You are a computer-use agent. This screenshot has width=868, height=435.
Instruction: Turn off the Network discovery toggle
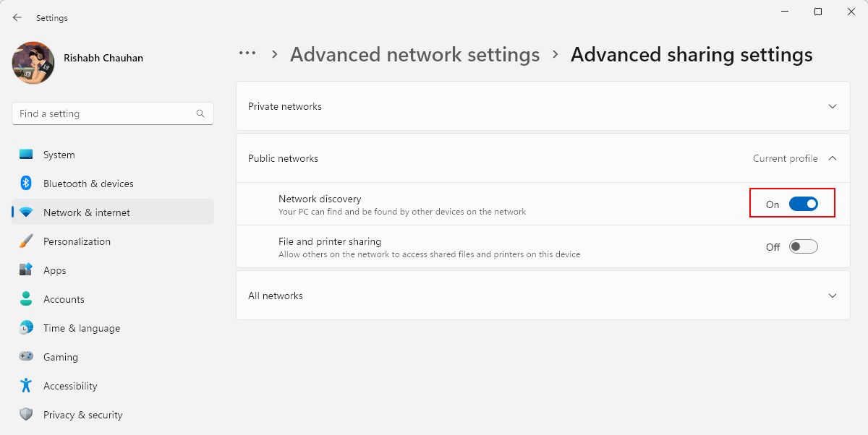[803, 204]
